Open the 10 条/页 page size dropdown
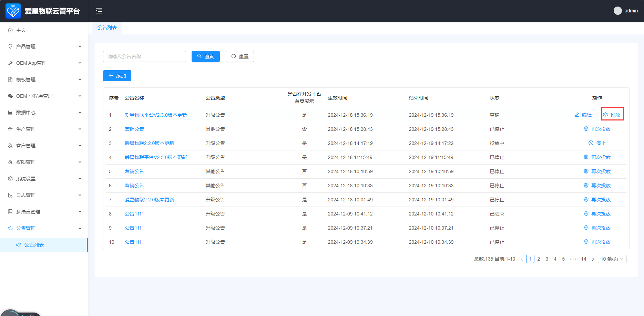Screen dimensions: 644x316 click(x=612, y=259)
